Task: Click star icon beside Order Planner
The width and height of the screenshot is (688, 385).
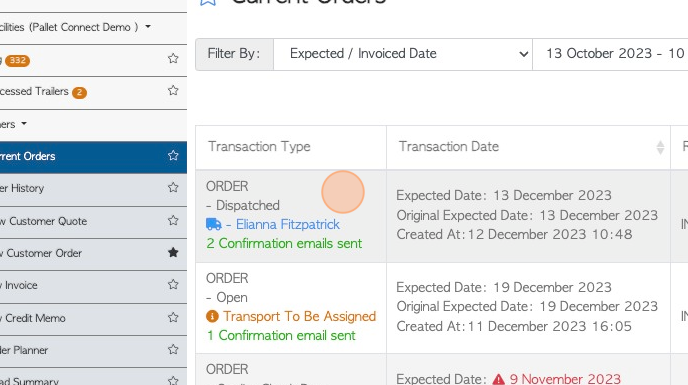Action: [x=173, y=349]
